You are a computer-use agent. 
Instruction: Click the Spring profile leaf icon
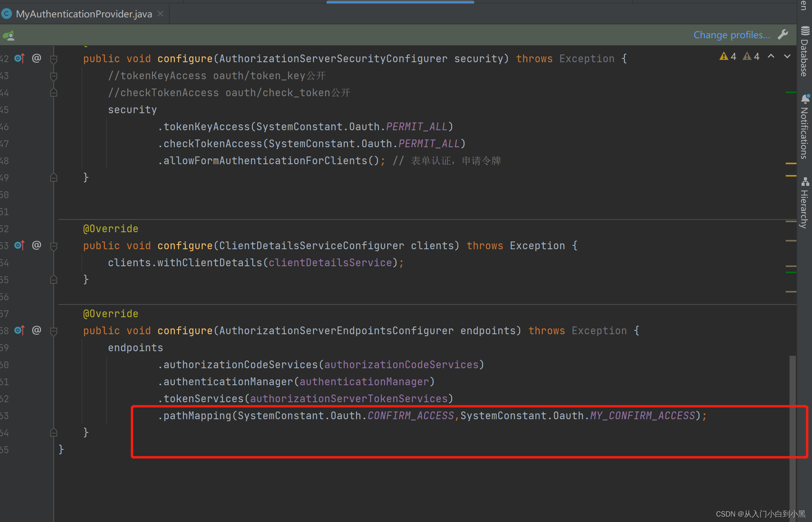pyautogui.click(x=9, y=36)
